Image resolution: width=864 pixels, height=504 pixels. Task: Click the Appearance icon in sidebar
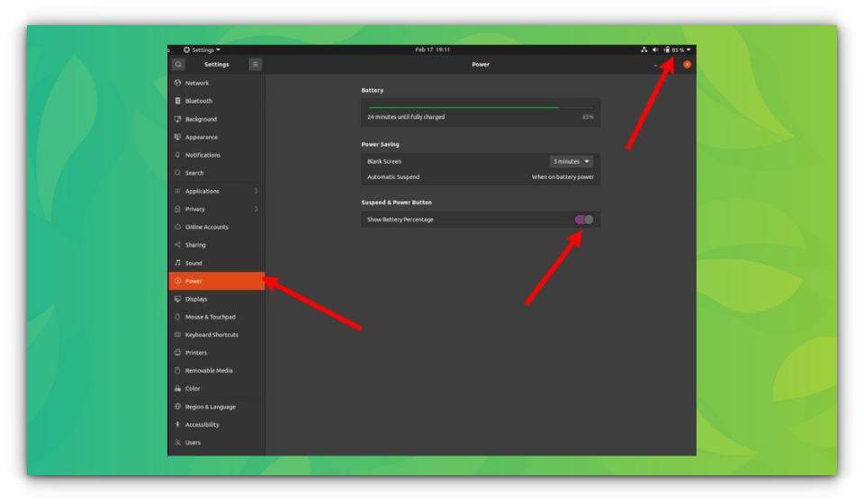pos(177,137)
